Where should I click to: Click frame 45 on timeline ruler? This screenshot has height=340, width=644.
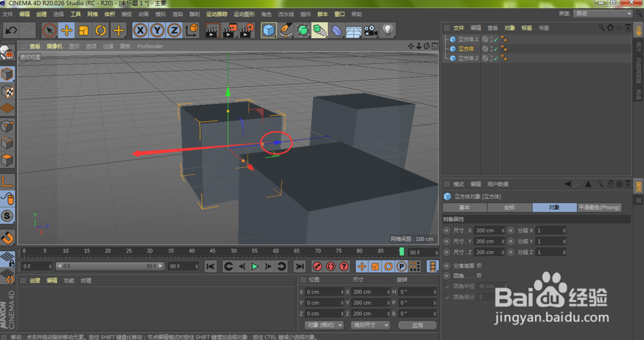[213, 251]
